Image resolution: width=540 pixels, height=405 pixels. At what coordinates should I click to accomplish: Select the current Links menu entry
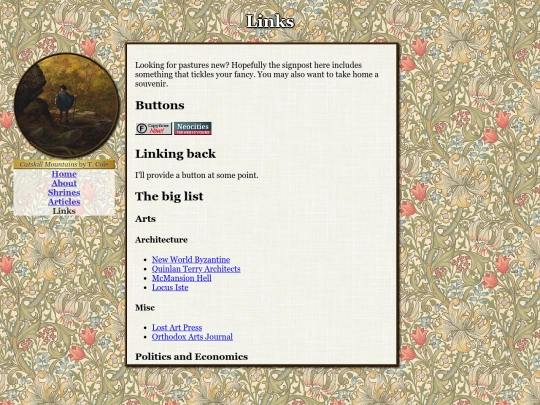click(64, 211)
